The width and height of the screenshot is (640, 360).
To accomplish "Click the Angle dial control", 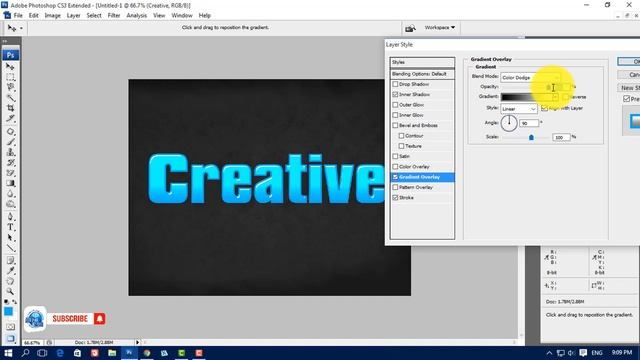I will (x=509, y=123).
